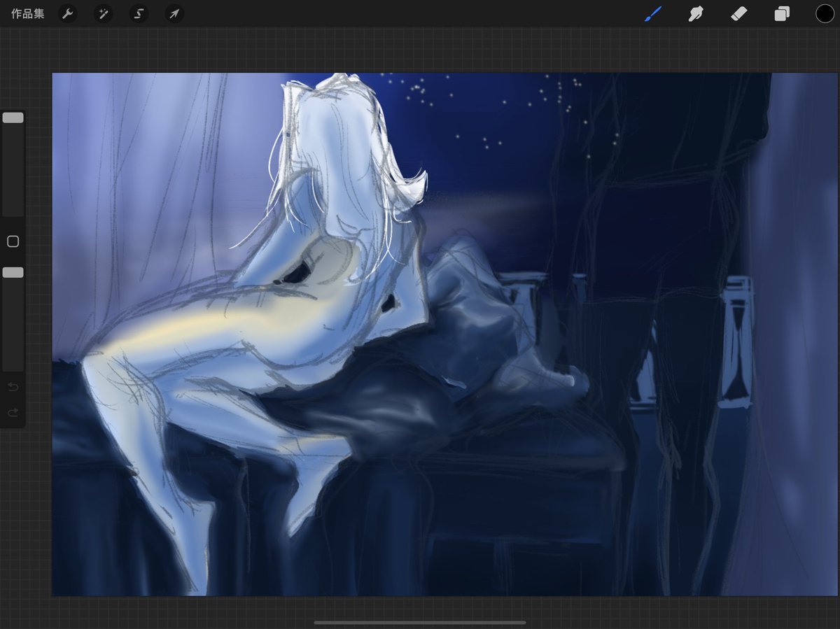Open the Adjustments magic wand menu

[x=104, y=13]
